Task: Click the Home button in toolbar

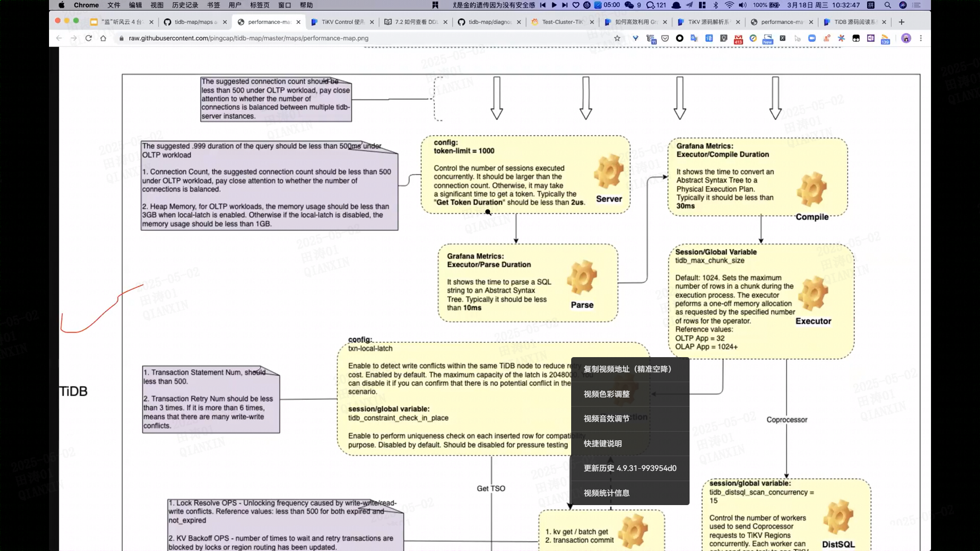Action: 103,38
